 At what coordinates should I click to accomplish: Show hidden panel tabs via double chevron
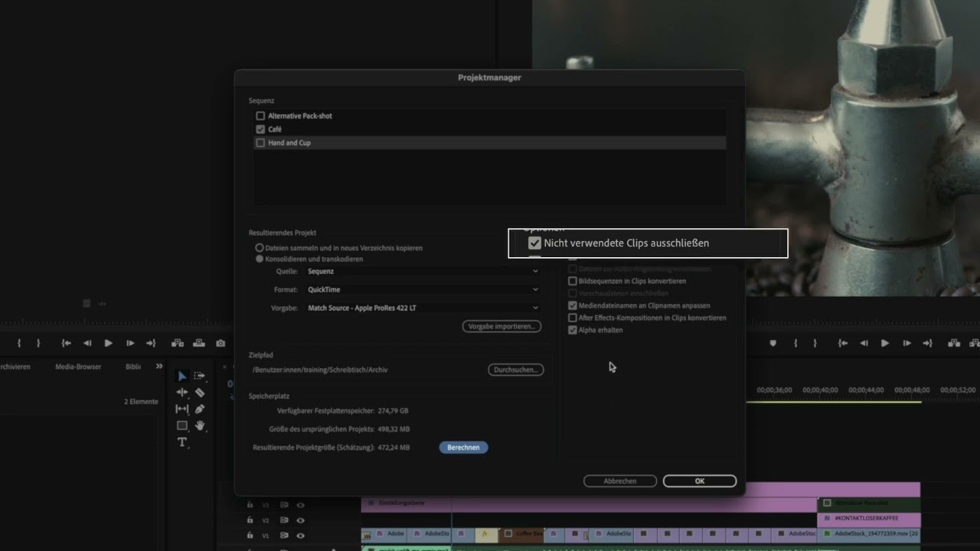[x=159, y=367]
